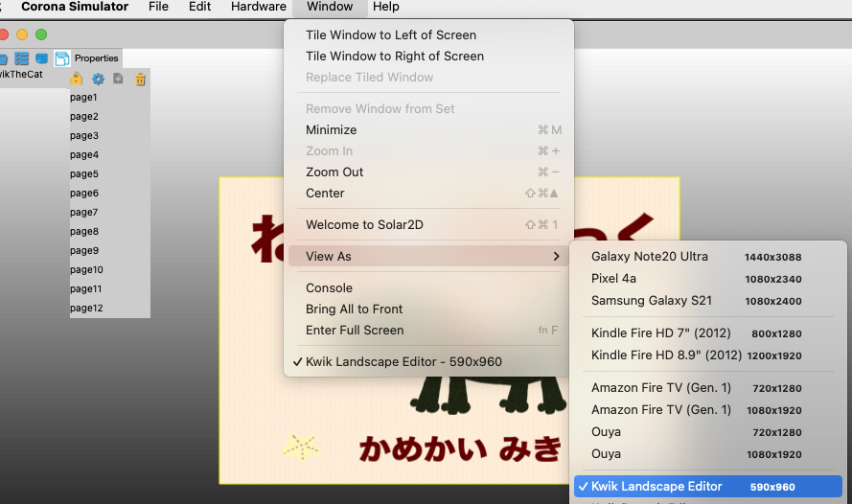Image resolution: width=852 pixels, height=504 pixels.
Task: Select page1 in the page list
Action: click(83, 97)
